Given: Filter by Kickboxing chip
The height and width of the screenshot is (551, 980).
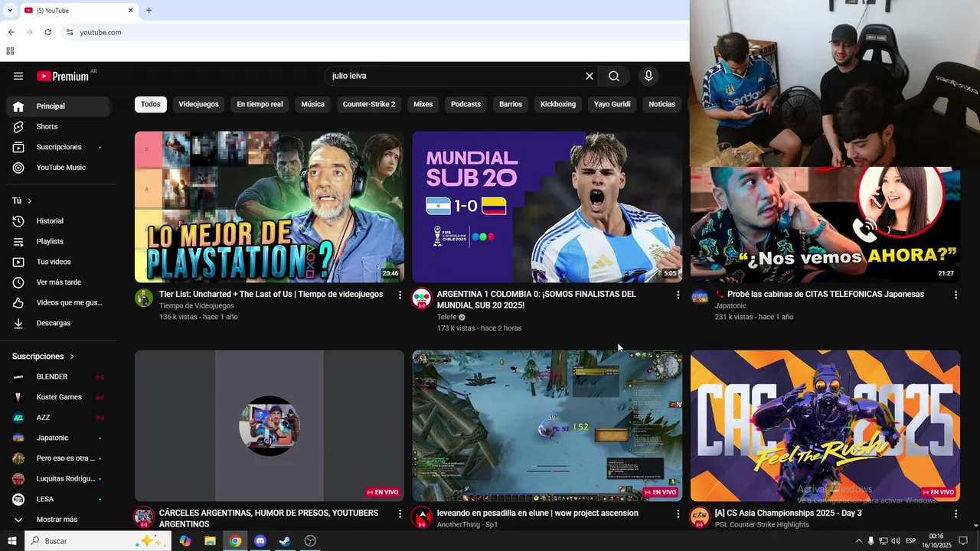Looking at the screenshot, I should [x=558, y=104].
